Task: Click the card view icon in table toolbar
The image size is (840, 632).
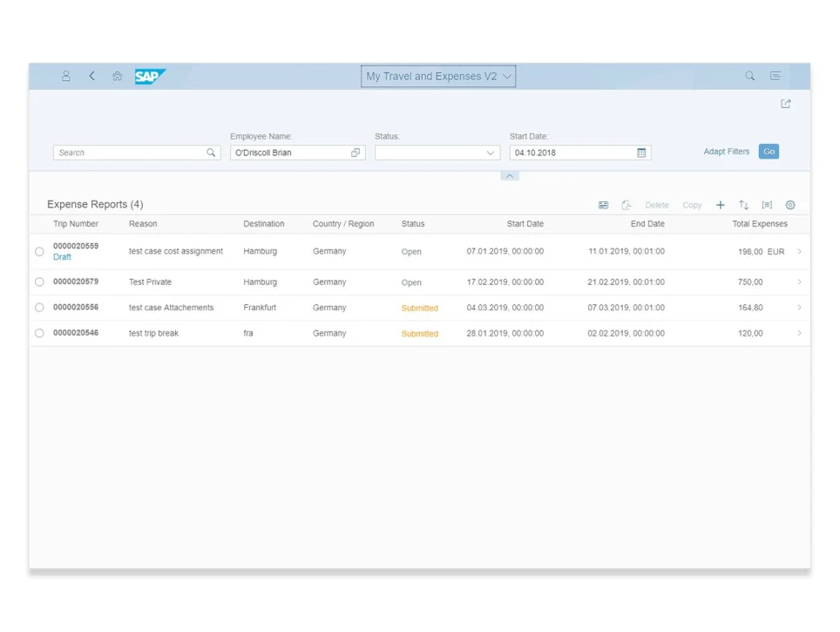Action: click(603, 206)
